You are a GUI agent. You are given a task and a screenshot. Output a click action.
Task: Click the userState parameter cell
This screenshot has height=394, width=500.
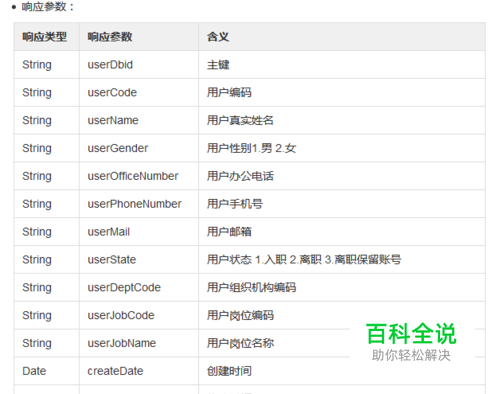pos(139,260)
